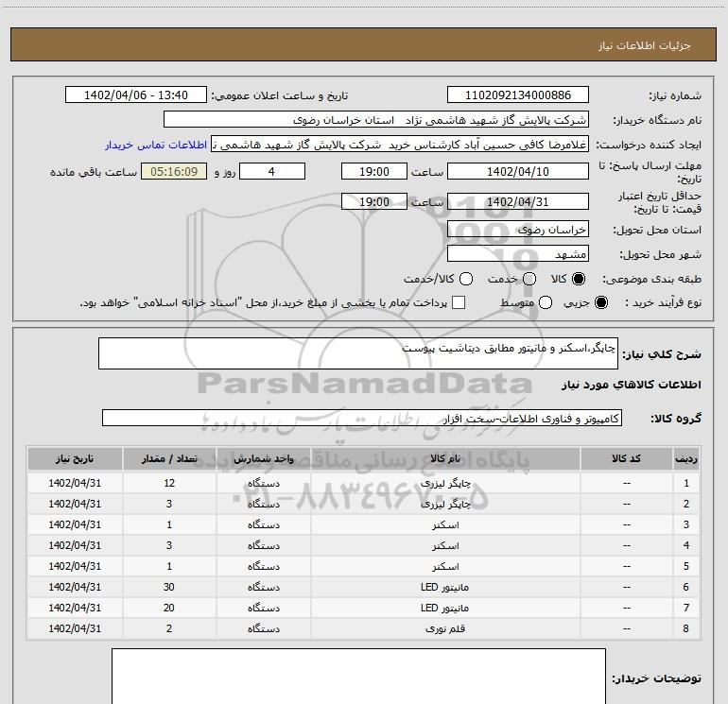The height and width of the screenshot is (704, 728).
Task: Click the تعداد / مقدار column header
Action: tap(169, 458)
